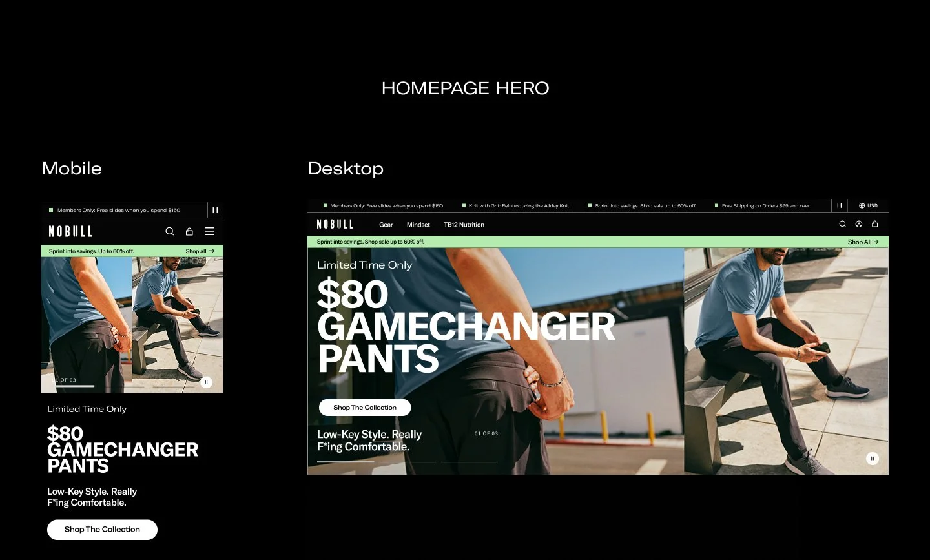The image size is (930, 560).
Task: Open search in the desktop header
Action: coord(842,224)
